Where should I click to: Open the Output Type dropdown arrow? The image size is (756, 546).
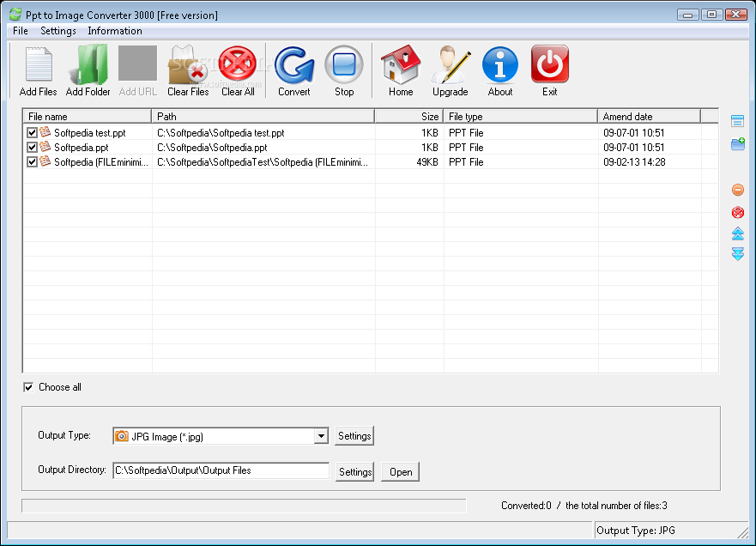[321, 436]
